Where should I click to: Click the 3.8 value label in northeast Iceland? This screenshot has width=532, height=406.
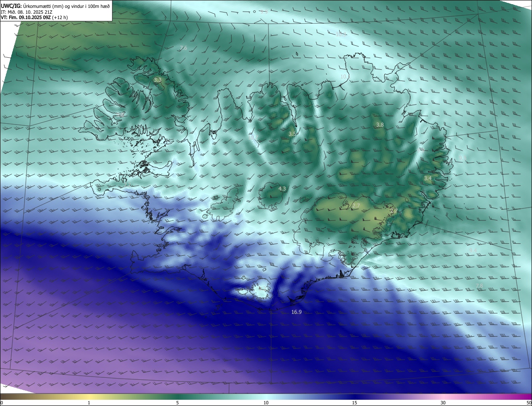(380, 125)
